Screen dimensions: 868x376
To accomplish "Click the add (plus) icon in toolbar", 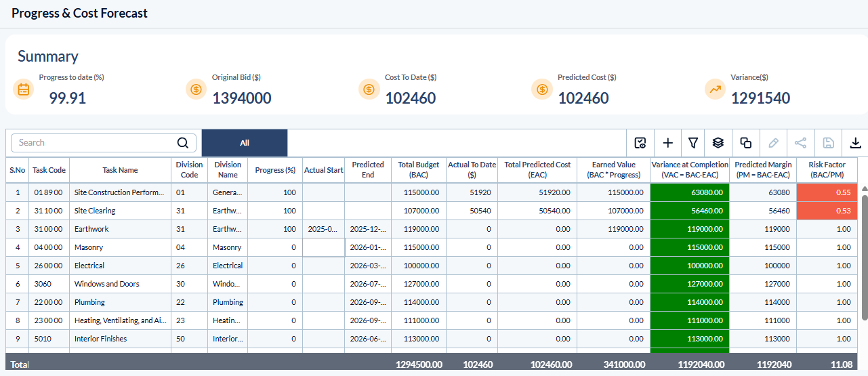I will (x=667, y=143).
